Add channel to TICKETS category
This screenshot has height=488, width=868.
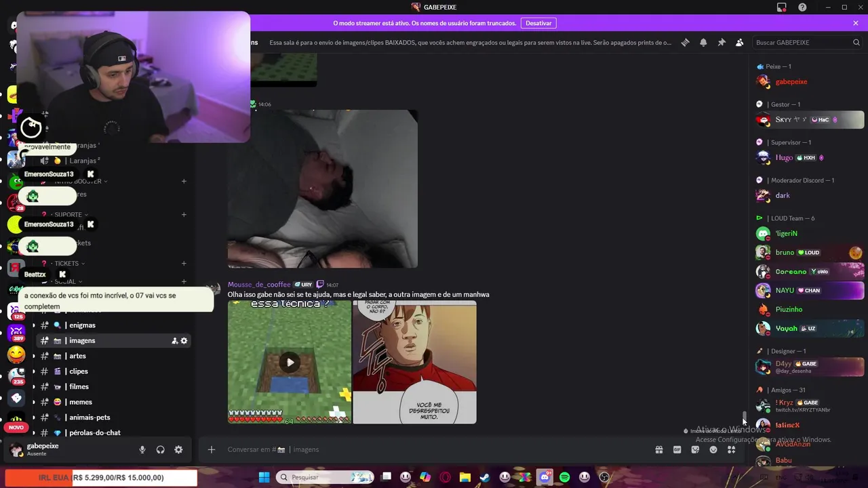184,264
